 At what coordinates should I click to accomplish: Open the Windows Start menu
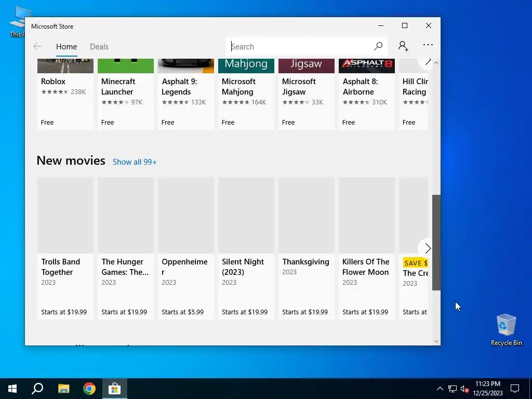(12, 389)
